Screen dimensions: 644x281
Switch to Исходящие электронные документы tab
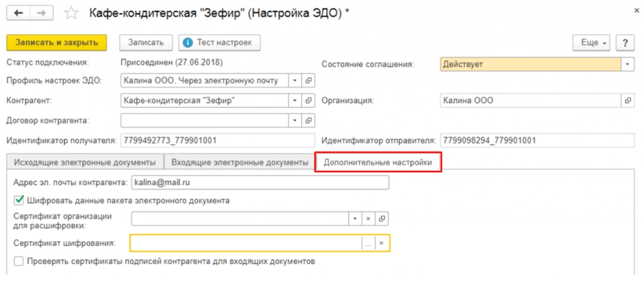[85, 162]
